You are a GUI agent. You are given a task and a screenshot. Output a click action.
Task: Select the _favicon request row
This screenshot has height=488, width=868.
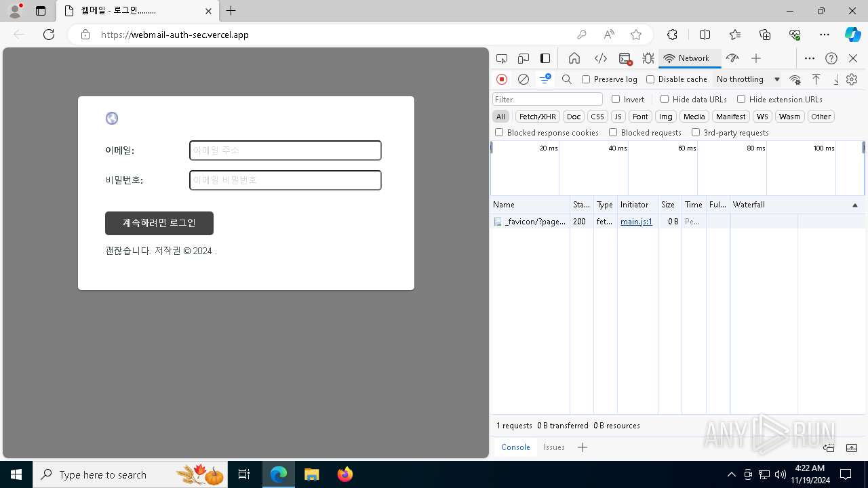click(677, 222)
